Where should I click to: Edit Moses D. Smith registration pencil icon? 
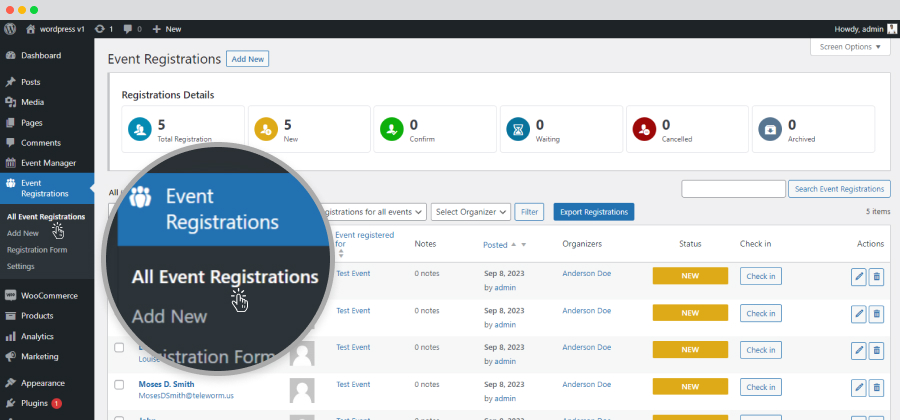tap(859, 387)
